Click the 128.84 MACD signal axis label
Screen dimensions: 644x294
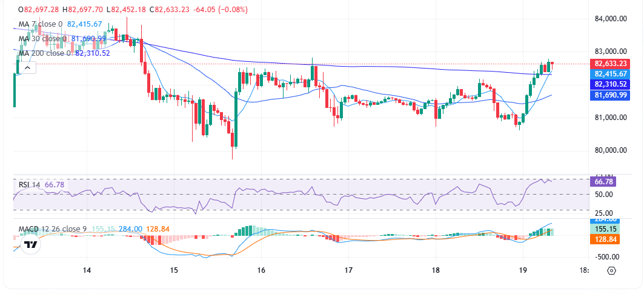(x=605, y=239)
